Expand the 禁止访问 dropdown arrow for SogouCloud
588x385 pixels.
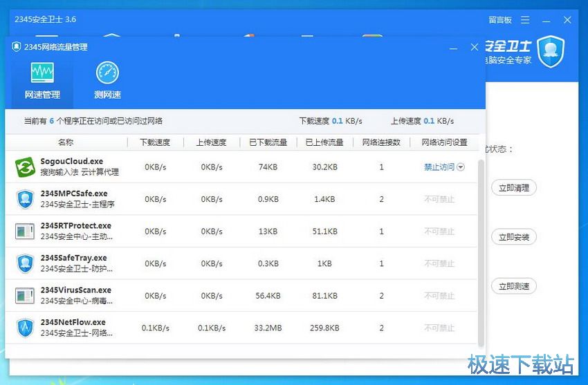coord(461,167)
